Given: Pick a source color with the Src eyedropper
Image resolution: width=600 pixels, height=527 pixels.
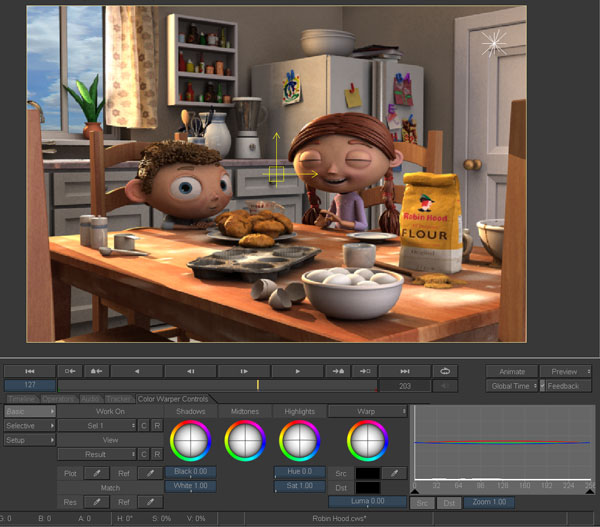Looking at the screenshot, I should point(394,473).
